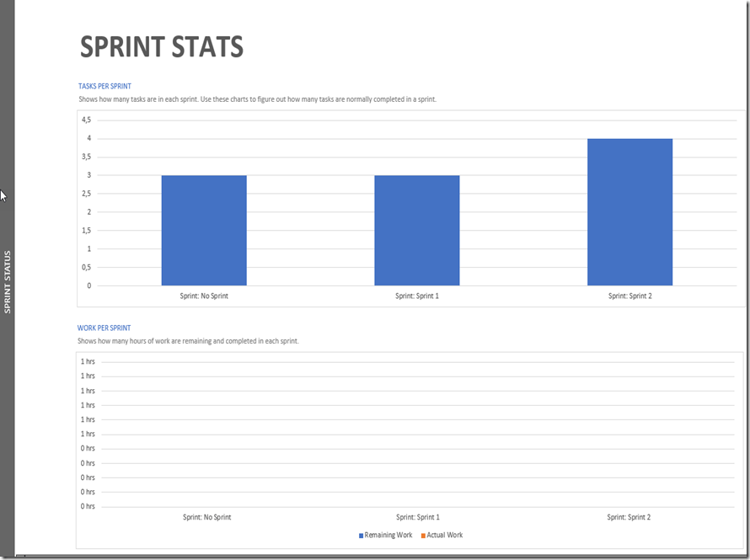Click the 4,5 value on the tasks axis

pyautogui.click(x=86, y=120)
